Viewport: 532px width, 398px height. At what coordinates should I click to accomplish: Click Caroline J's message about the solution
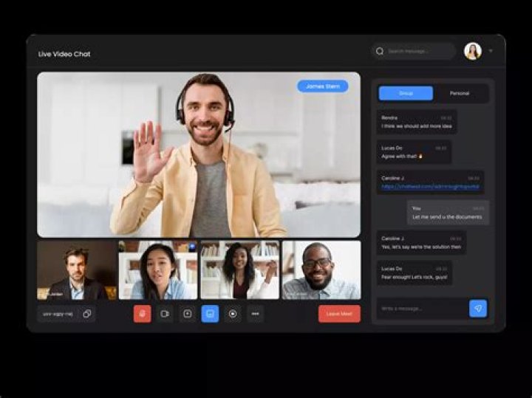[421, 243]
